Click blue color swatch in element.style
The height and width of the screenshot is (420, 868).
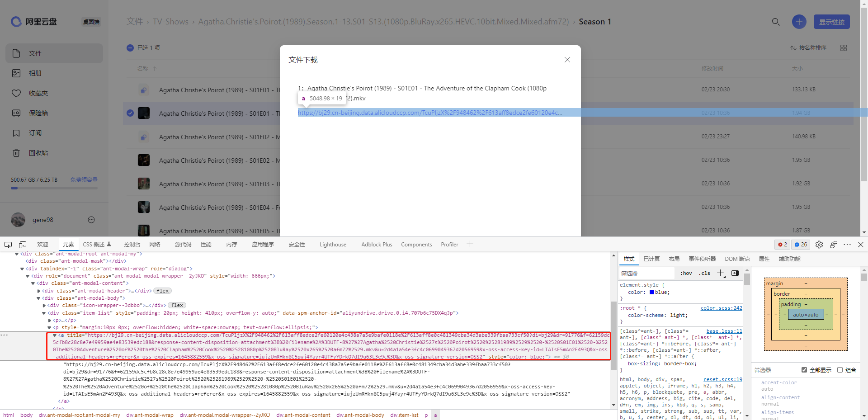pos(652,293)
